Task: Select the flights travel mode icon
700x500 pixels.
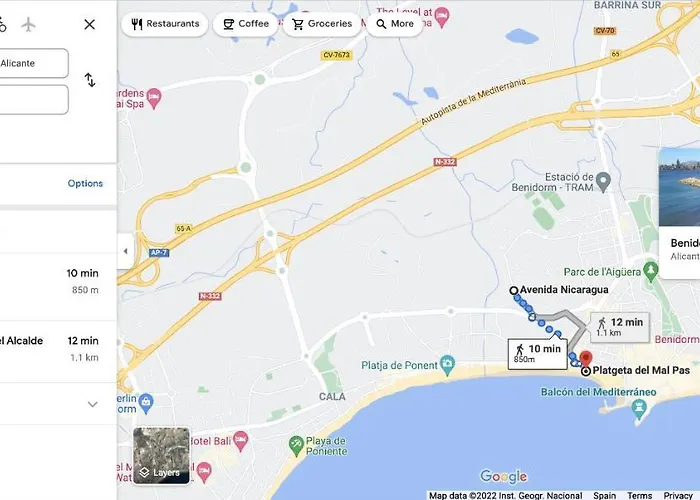Action: click(28, 25)
